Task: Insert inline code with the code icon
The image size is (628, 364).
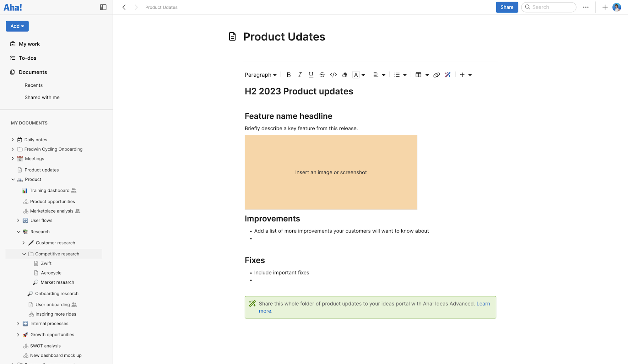Action: pos(333,75)
